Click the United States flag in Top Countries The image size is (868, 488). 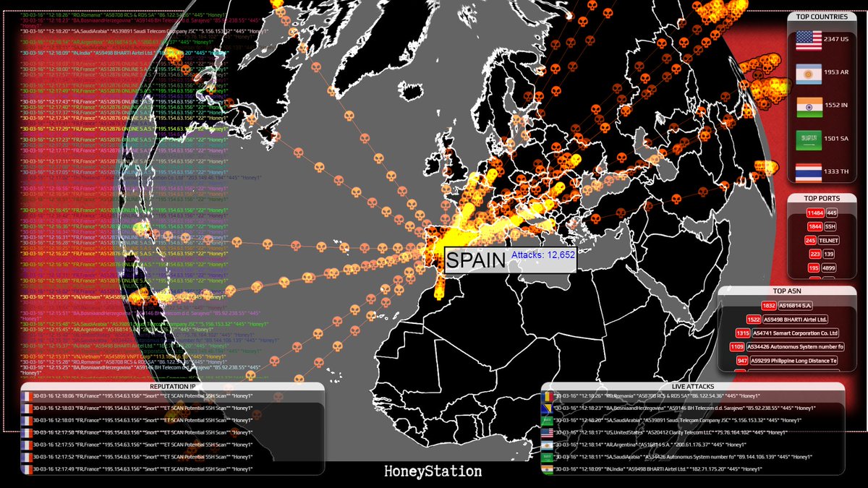pyautogui.click(x=809, y=40)
